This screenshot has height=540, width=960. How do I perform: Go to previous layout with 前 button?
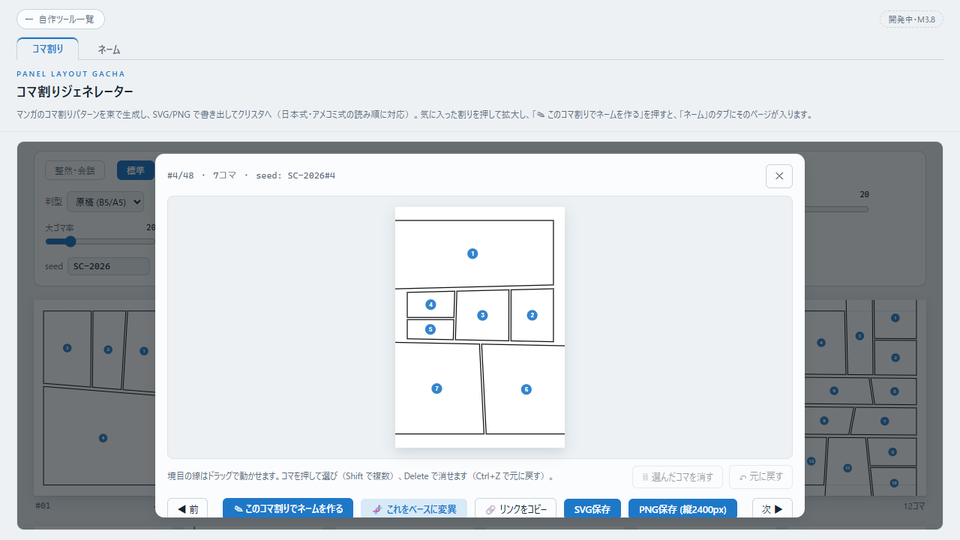point(187,509)
